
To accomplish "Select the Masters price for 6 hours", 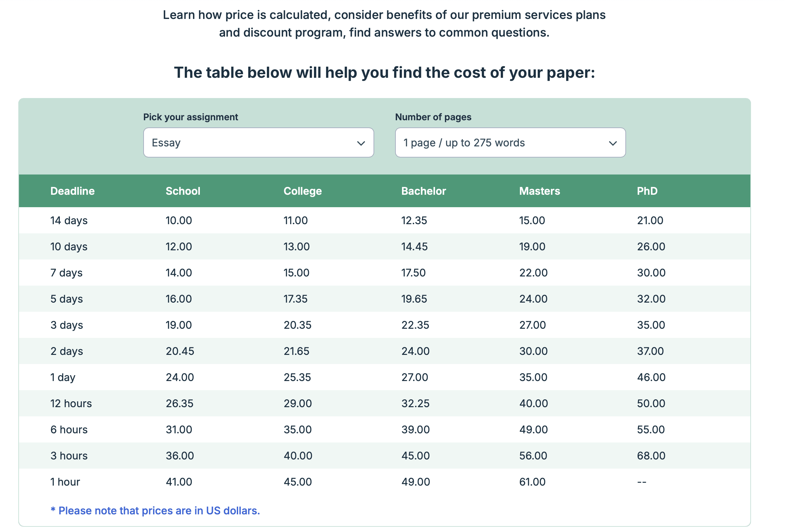I will tap(533, 429).
